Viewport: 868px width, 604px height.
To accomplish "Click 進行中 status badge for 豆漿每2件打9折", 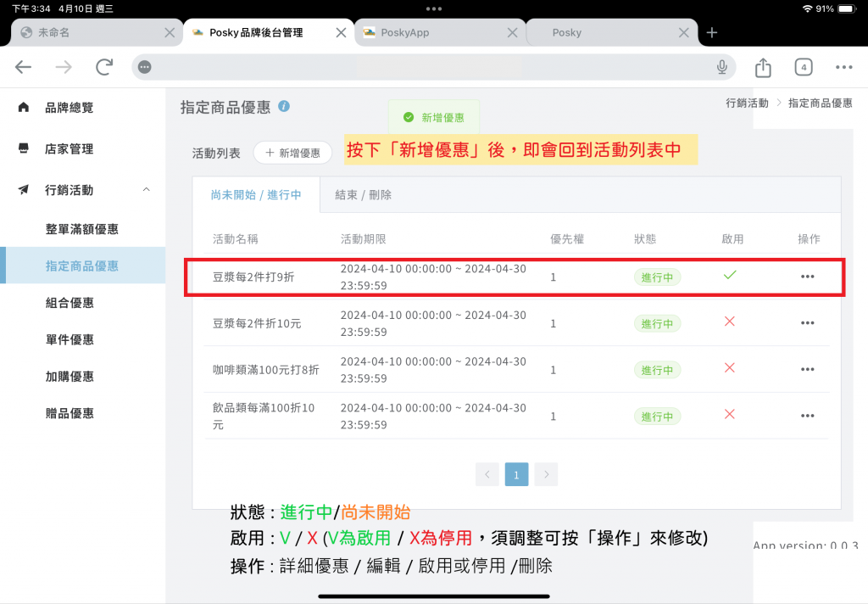I will click(x=657, y=277).
